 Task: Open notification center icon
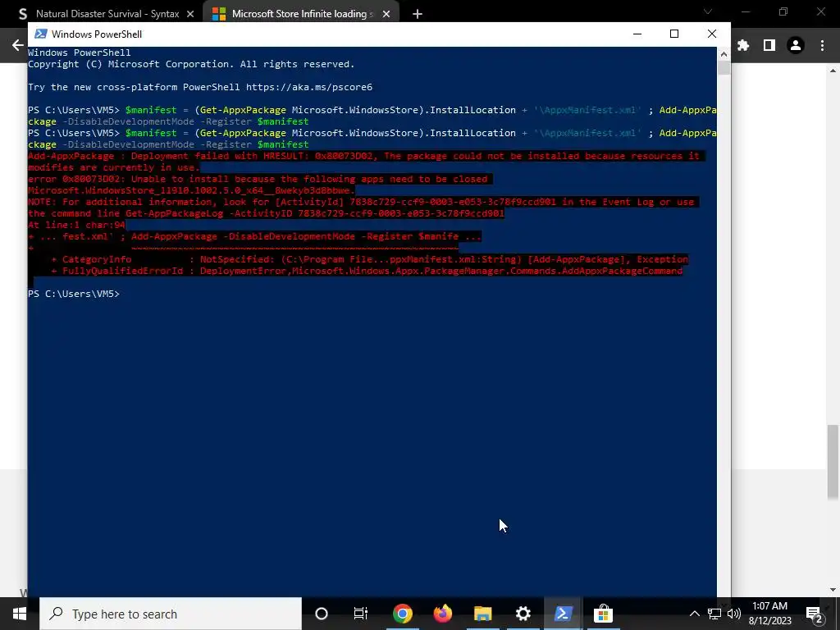click(815, 614)
